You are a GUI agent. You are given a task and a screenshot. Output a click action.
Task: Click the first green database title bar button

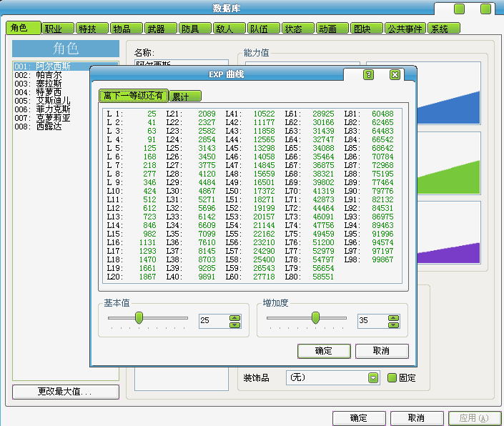click(x=460, y=9)
